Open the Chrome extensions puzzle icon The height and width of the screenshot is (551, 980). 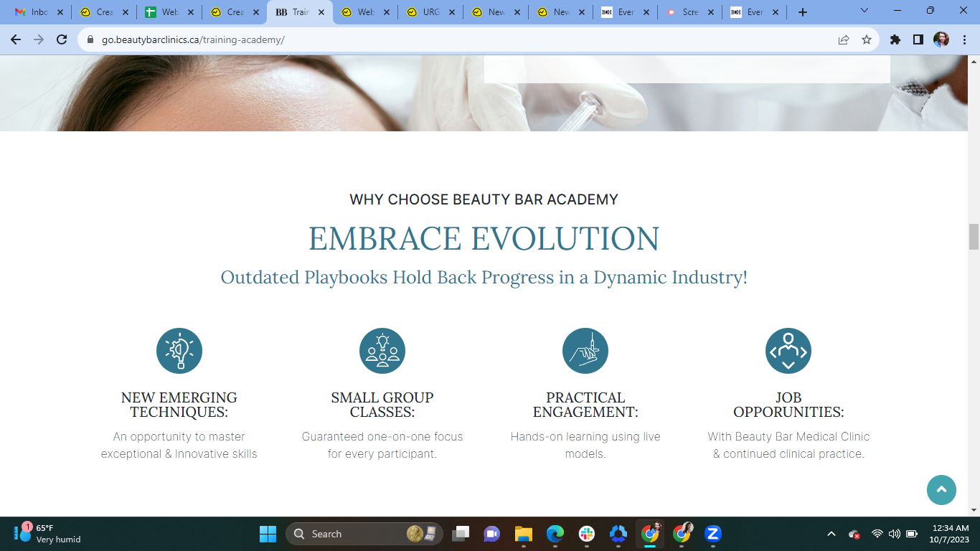click(895, 39)
